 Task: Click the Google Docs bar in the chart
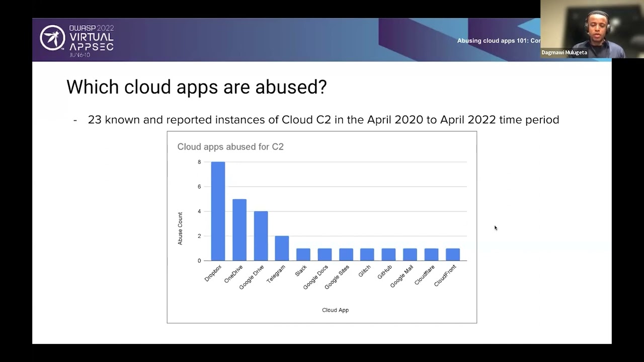[x=325, y=254]
